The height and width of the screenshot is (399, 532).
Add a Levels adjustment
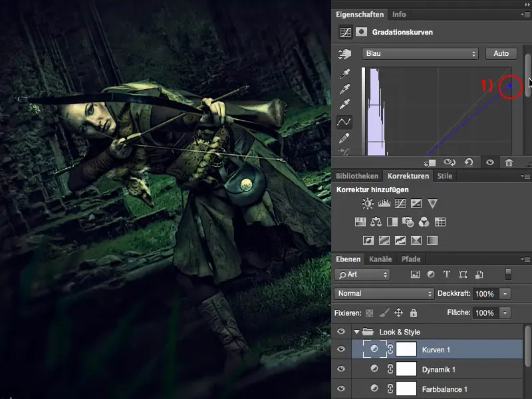(384, 203)
